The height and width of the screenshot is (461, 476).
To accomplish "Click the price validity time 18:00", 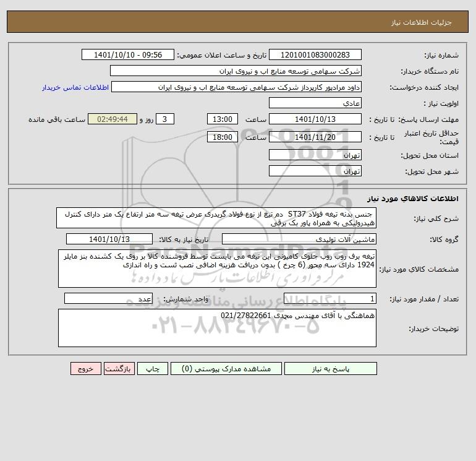I will coord(222,137).
